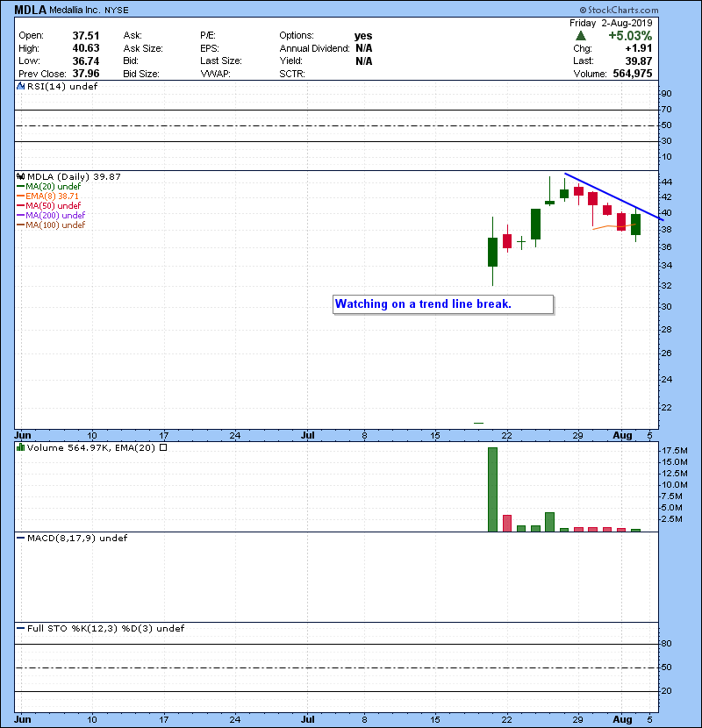Viewport: 702px width, 728px height.
Task: Click the orange EMA(8) line on the price chart
Action: 613,226
